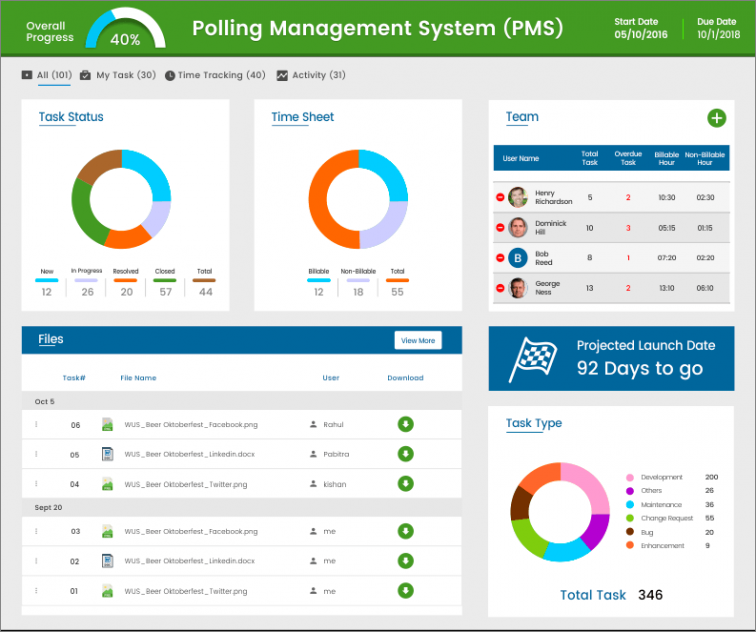
Task: Open the WUS_Beer Oktoberfest_Twitter.png file name in Task 04
Action: 186,484
